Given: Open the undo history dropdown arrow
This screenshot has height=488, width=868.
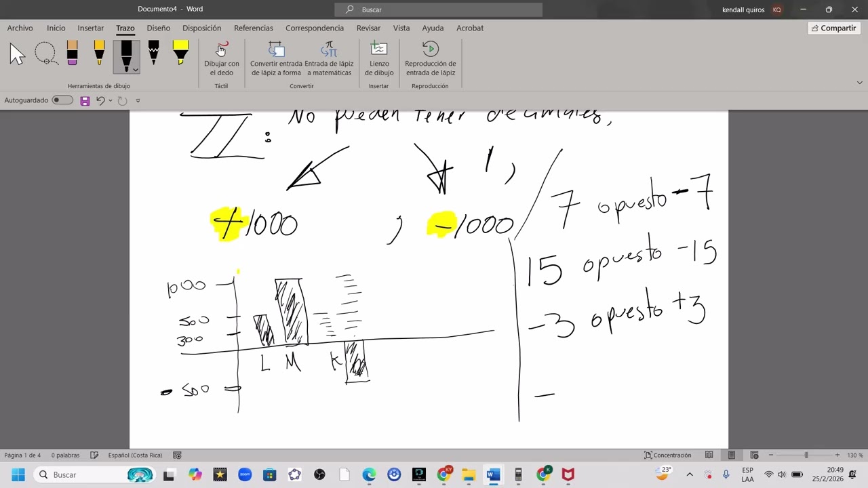Looking at the screenshot, I should (111, 100).
